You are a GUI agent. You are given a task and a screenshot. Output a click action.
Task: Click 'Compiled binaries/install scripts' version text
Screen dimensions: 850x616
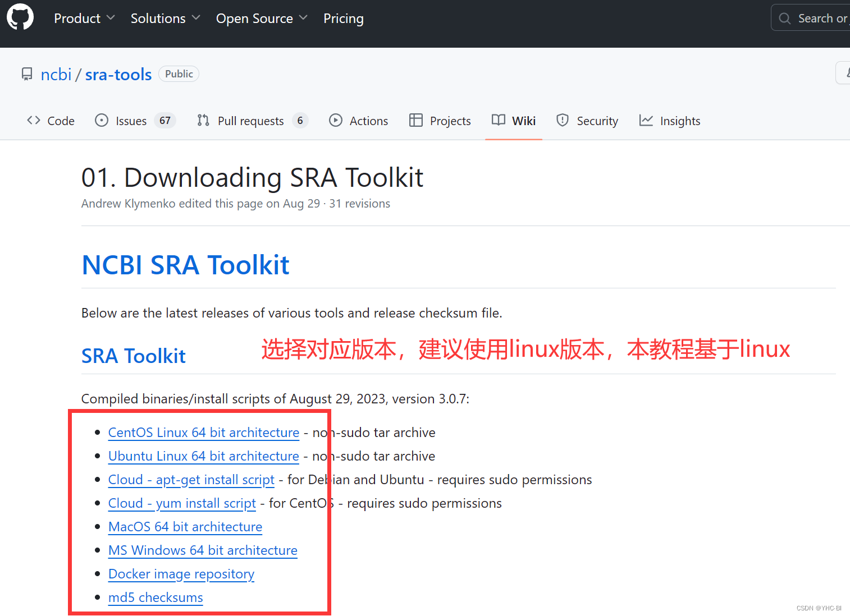point(275,399)
